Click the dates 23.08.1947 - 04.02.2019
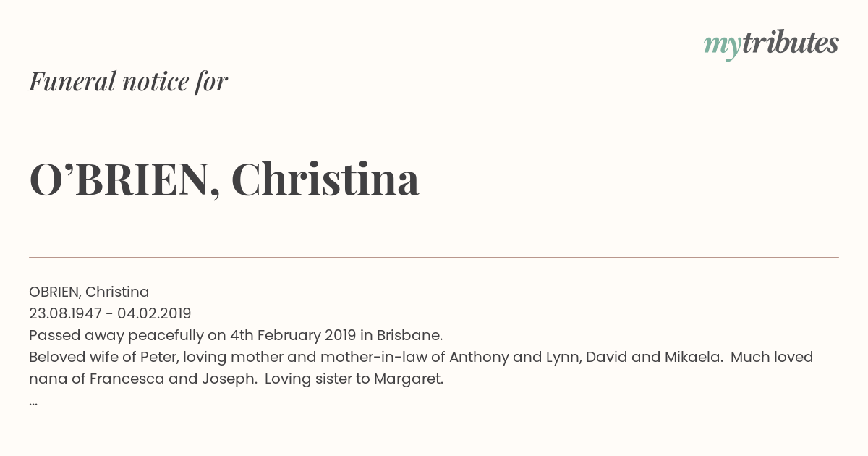Image resolution: width=868 pixels, height=456 pixels. coord(110,313)
